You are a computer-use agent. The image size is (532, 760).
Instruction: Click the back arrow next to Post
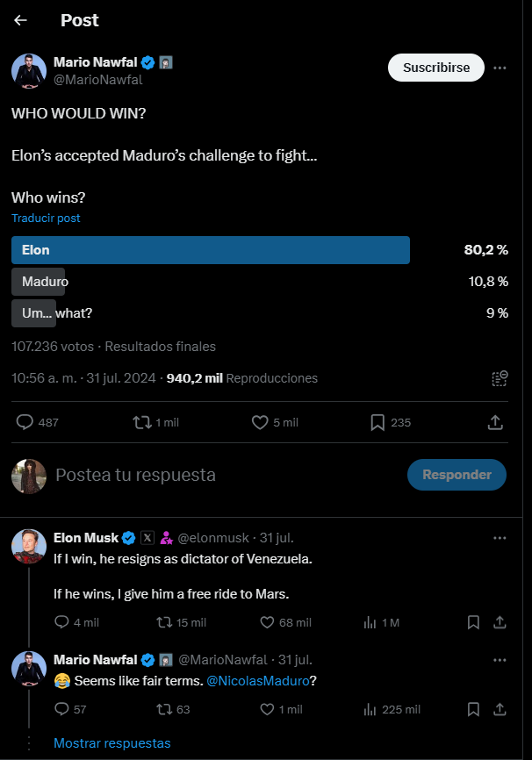(x=21, y=20)
